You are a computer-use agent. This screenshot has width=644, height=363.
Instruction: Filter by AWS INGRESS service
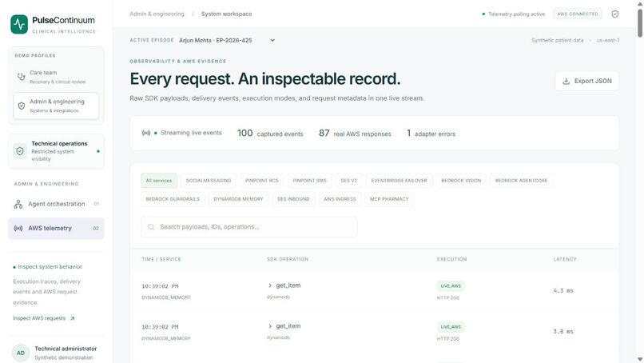340,199
